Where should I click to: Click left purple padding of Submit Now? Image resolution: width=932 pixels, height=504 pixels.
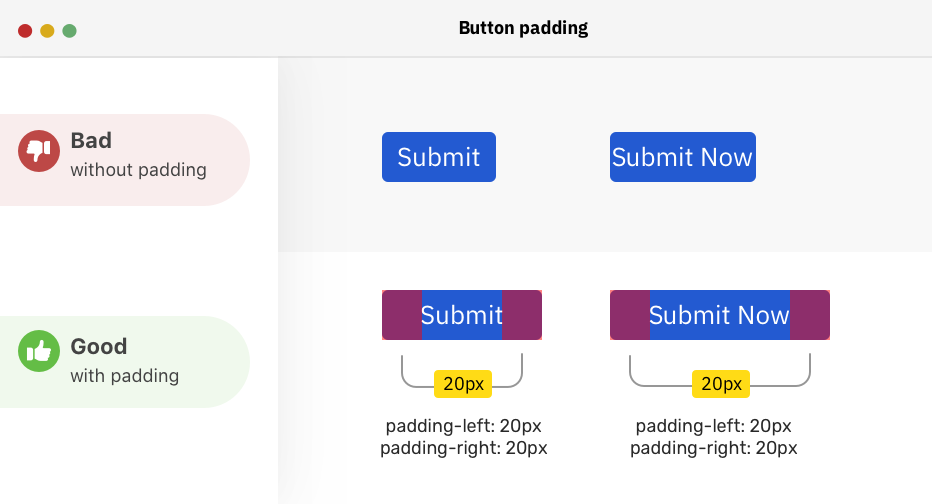(630, 315)
